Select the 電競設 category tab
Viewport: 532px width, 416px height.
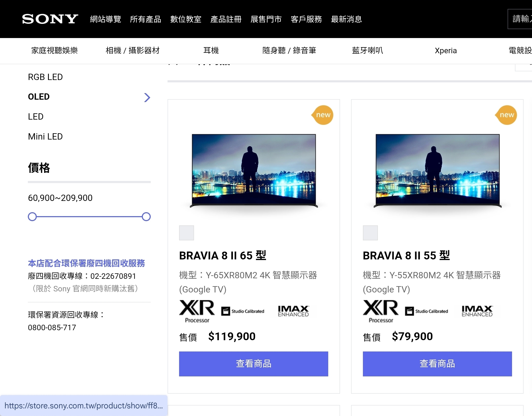(x=520, y=50)
